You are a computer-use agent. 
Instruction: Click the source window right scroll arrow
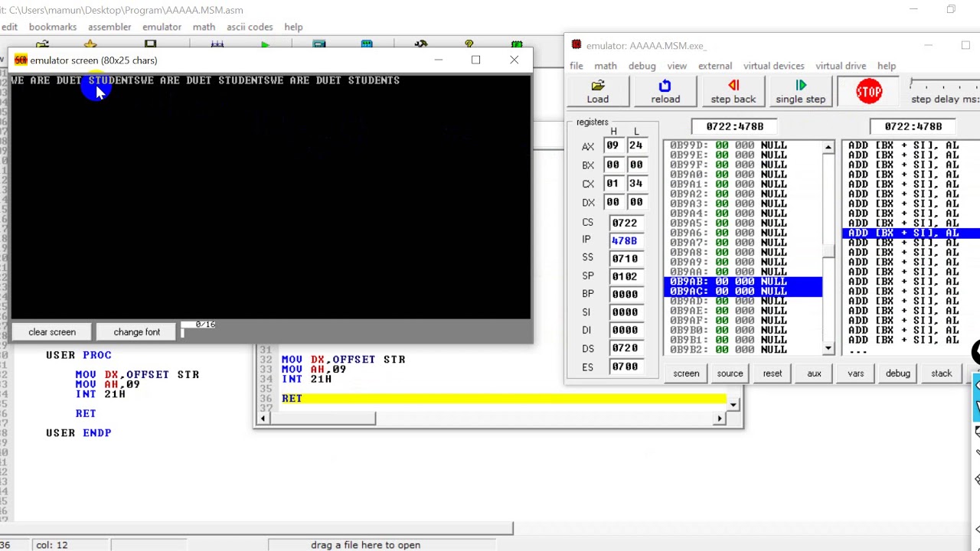719,419
